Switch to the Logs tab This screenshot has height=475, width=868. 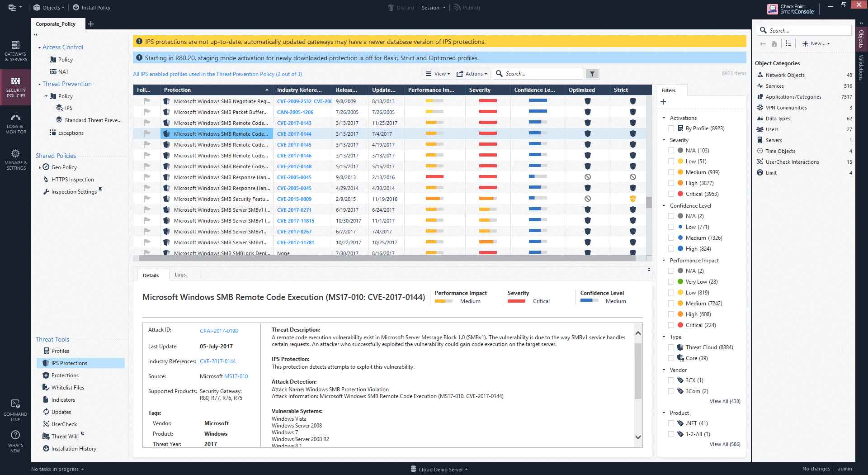180,275
